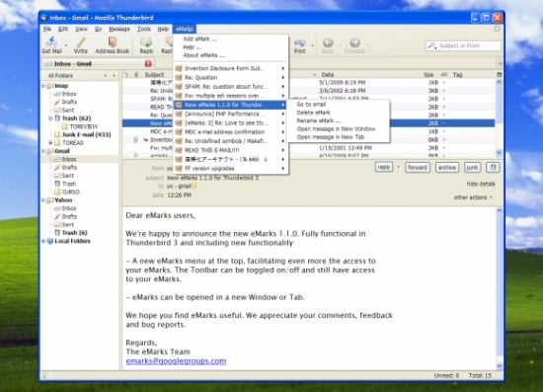
Task: Select the CURSO folder under Gmail
Action: [71, 192]
